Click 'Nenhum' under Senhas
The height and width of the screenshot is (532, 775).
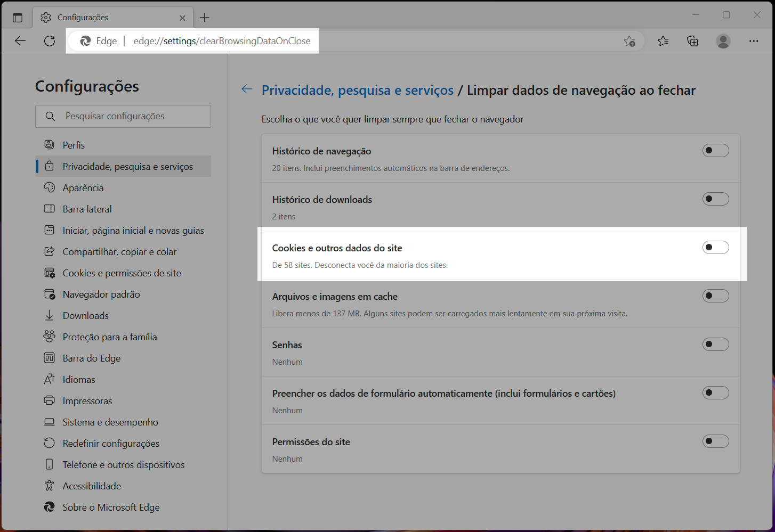pos(287,362)
